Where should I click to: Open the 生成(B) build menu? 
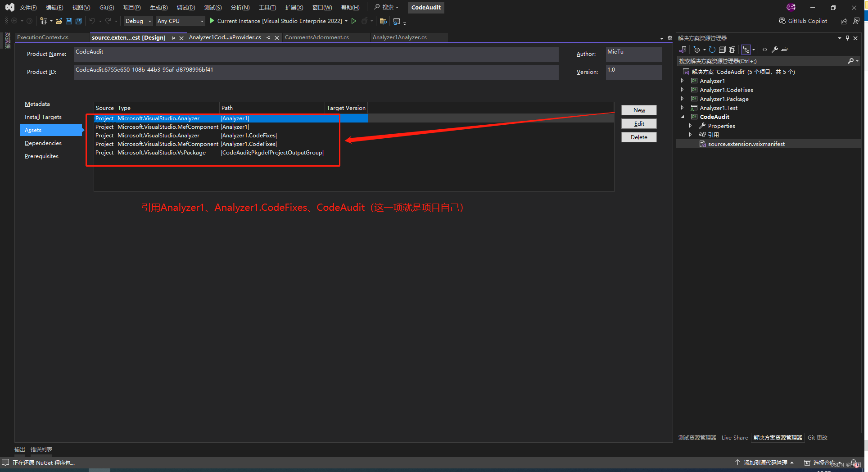[158, 7]
